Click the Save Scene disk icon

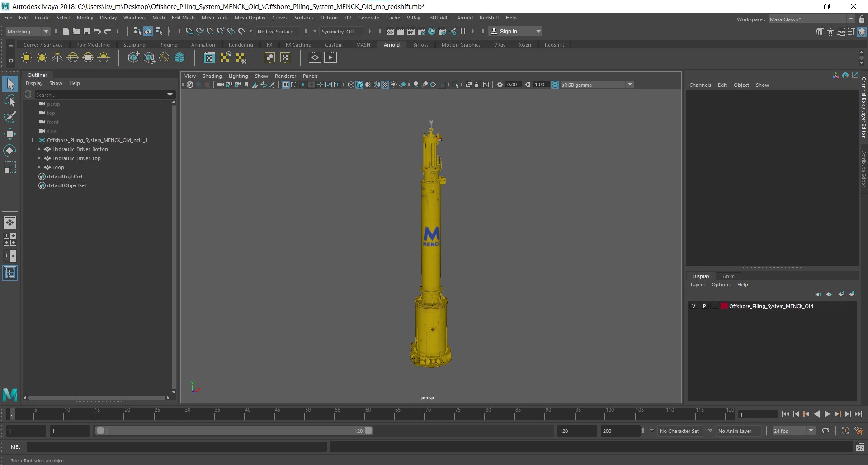[x=87, y=31]
